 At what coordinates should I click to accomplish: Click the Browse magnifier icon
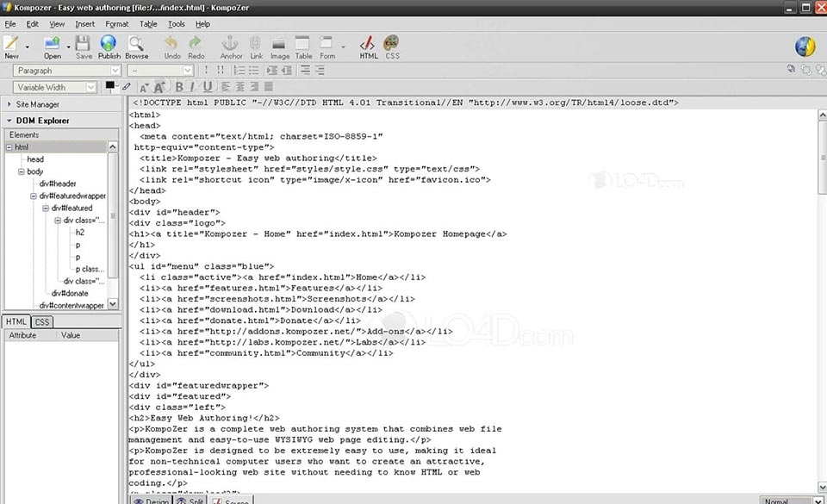pyautogui.click(x=135, y=43)
